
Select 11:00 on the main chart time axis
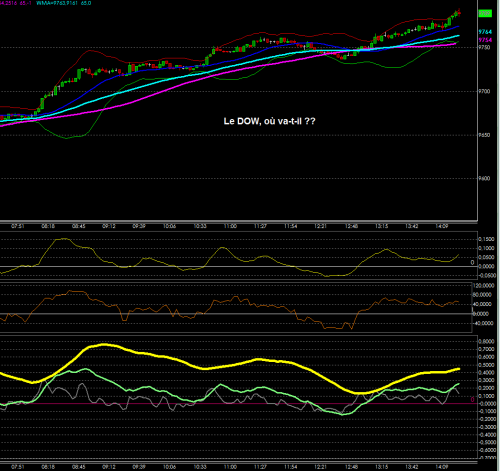(x=230, y=226)
